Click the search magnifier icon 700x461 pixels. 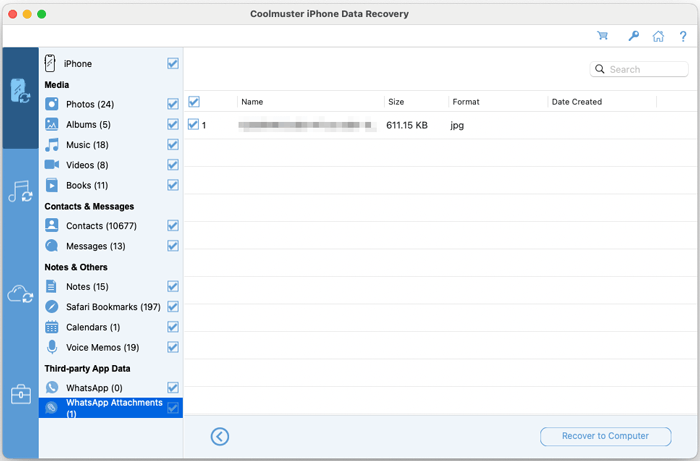[600, 69]
